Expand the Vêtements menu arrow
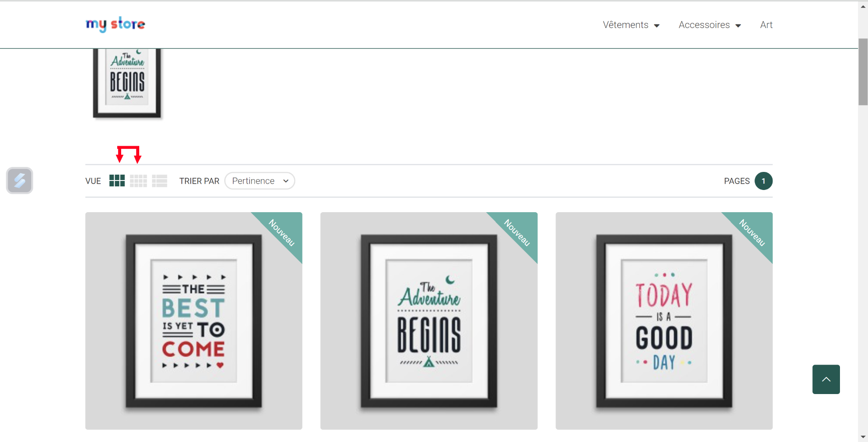Viewport: 868px width, 442px height. tap(657, 26)
